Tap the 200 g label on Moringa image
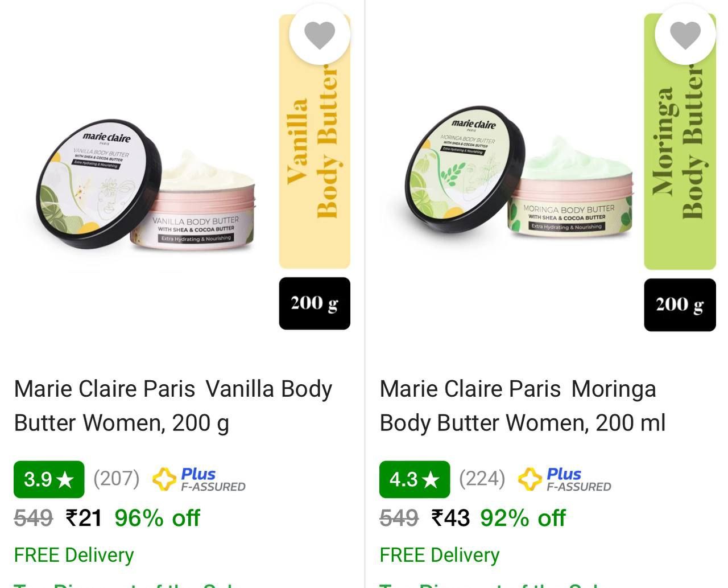Viewport: 728px width, 588px height. point(680,305)
